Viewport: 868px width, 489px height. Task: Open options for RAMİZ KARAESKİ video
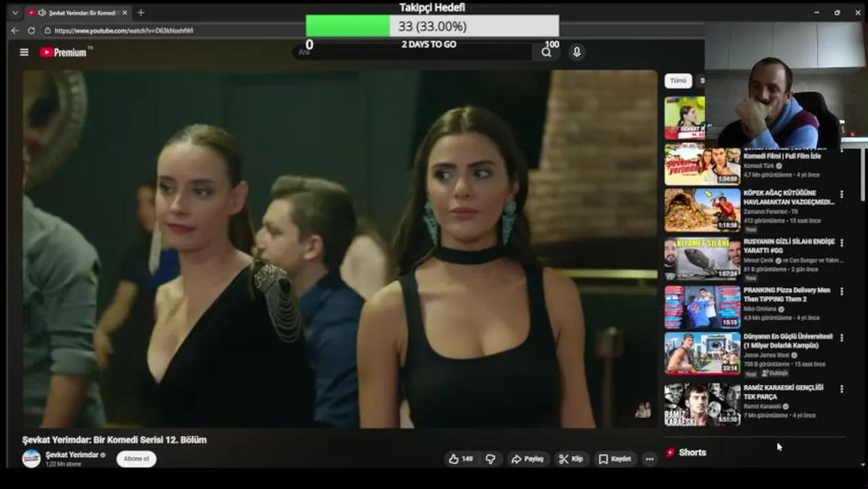click(842, 389)
